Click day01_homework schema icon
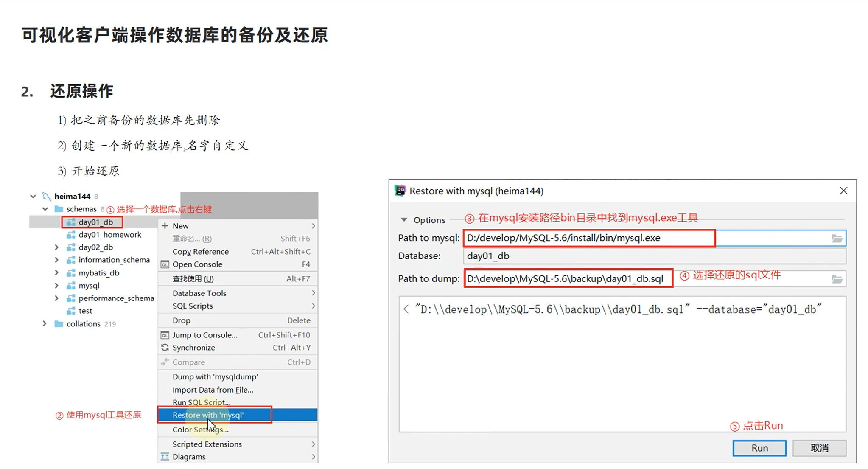Screen dimensions: 868x469 71,235
